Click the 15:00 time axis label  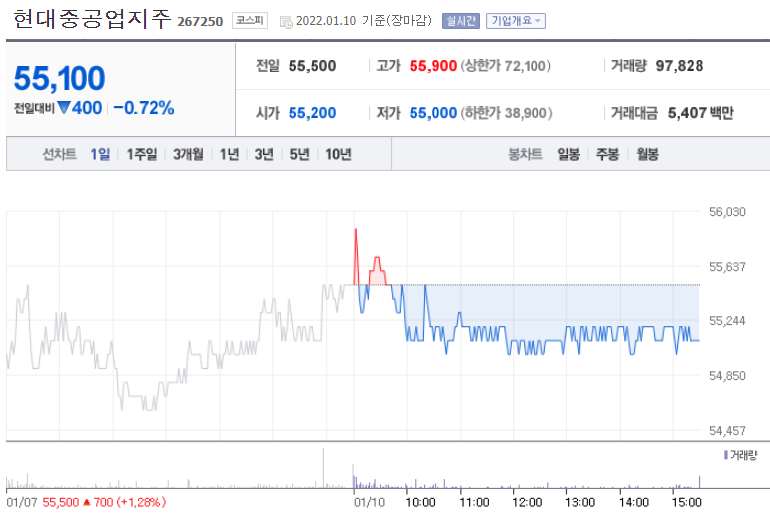[x=687, y=502]
